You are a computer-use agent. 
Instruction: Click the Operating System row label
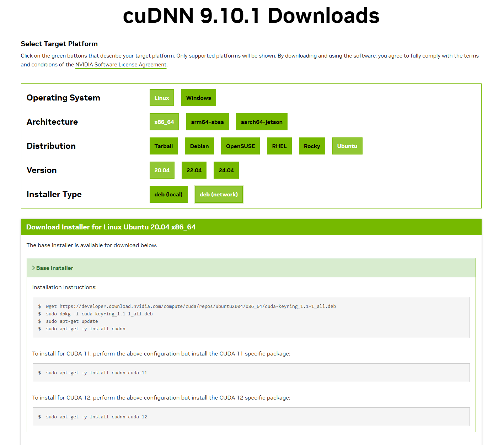coord(63,98)
